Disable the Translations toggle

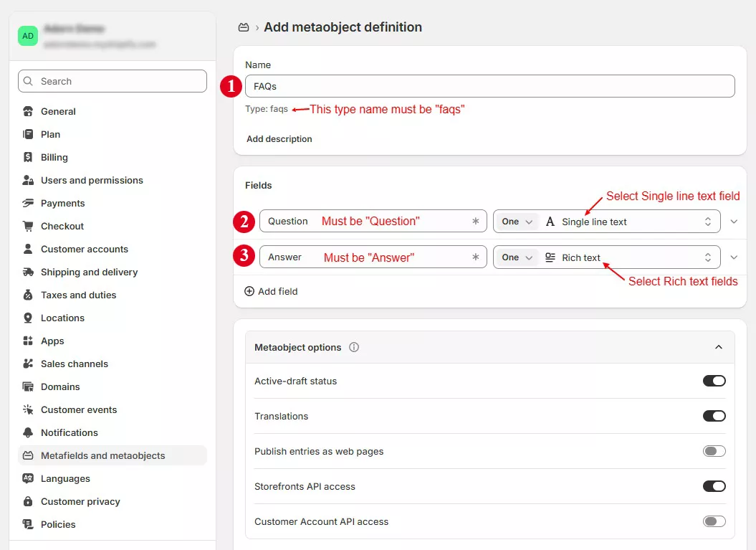714,415
